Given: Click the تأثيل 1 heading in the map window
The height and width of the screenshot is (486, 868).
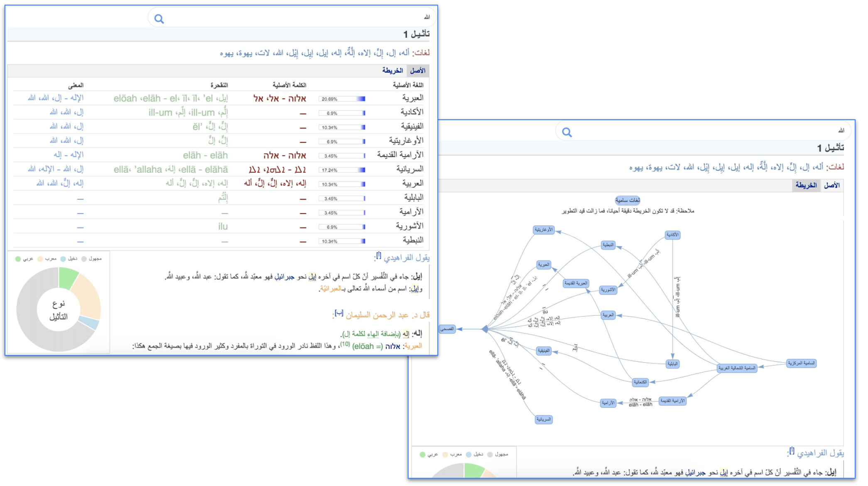Looking at the screenshot, I should (x=830, y=148).
